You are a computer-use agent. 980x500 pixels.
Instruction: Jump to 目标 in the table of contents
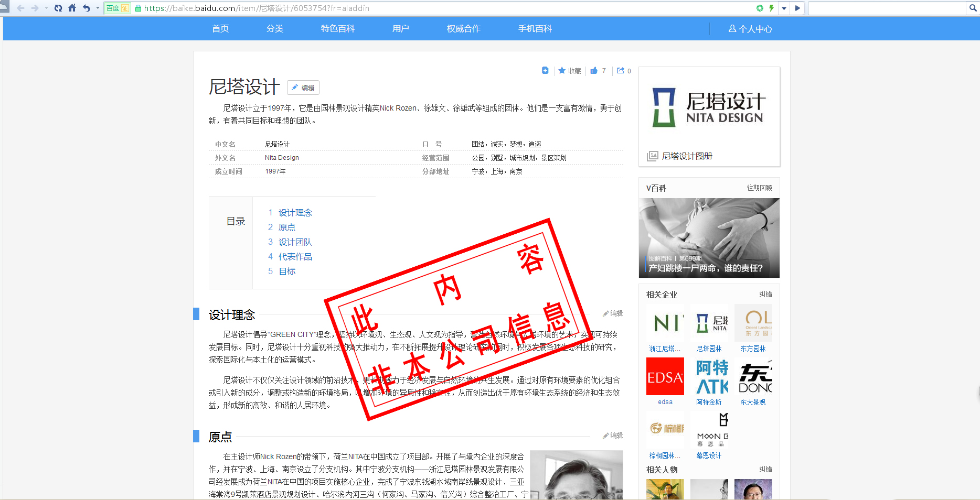click(287, 271)
